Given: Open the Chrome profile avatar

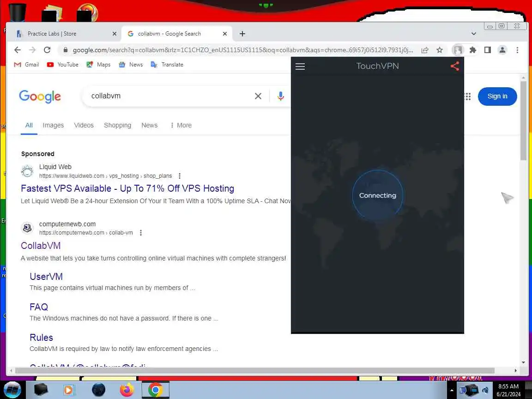Looking at the screenshot, I should (502, 50).
